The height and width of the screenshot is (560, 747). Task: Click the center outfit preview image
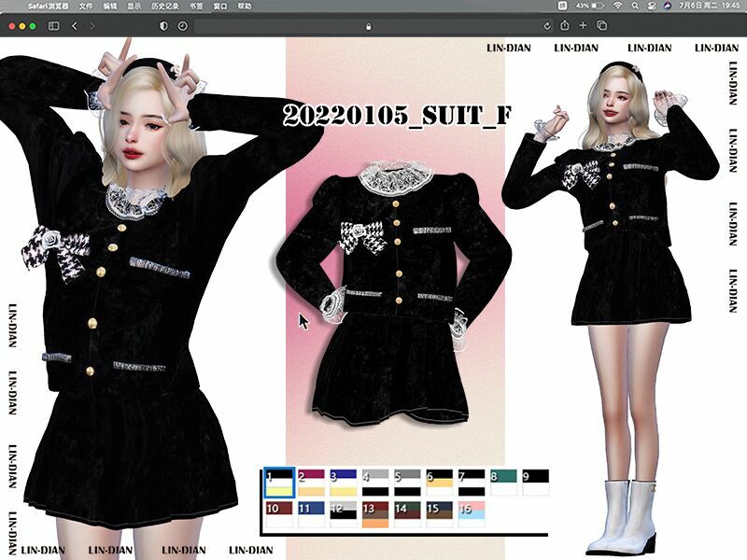click(394, 293)
